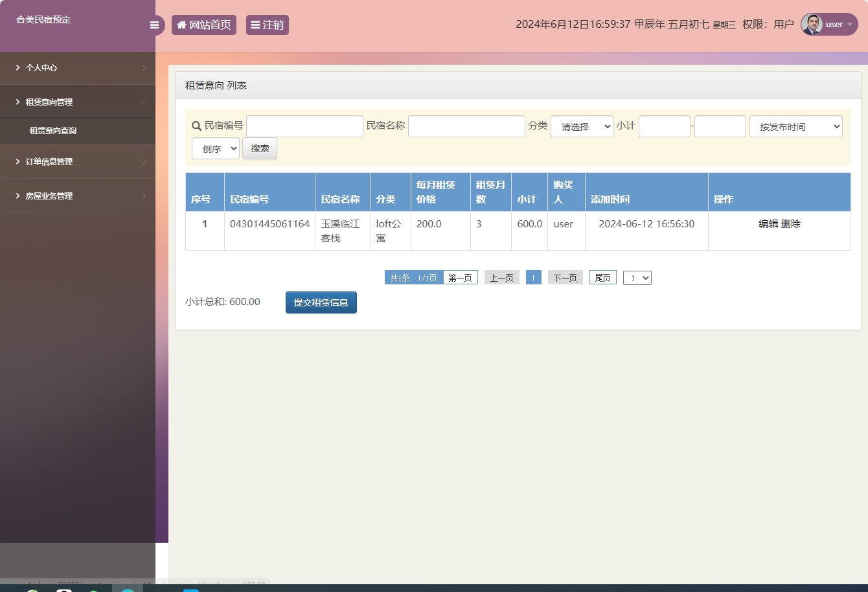Open the 分类 请选择 dropdown
This screenshot has width=868, height=592.
(x=582, y=127)
